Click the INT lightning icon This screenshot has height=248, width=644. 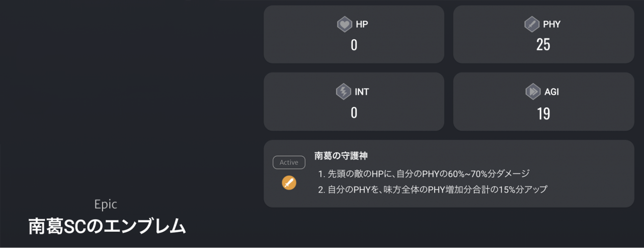(x=344, y=92)
